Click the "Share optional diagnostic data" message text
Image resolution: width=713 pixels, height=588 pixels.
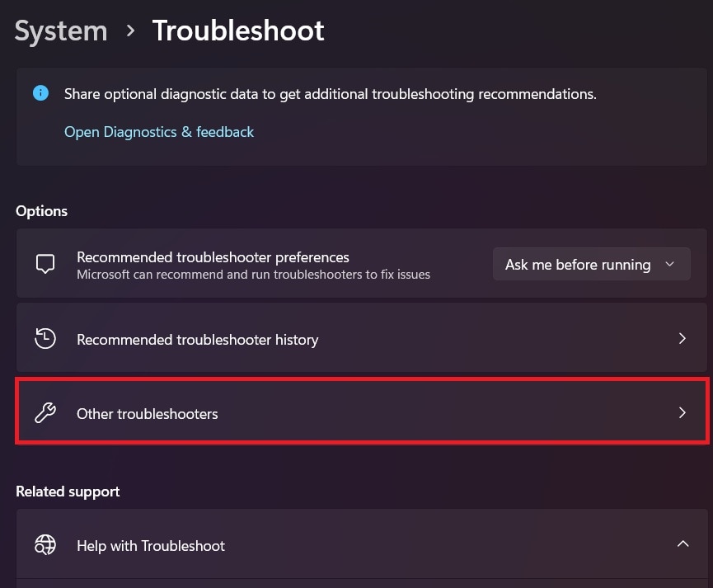click(x=330, y=94)
